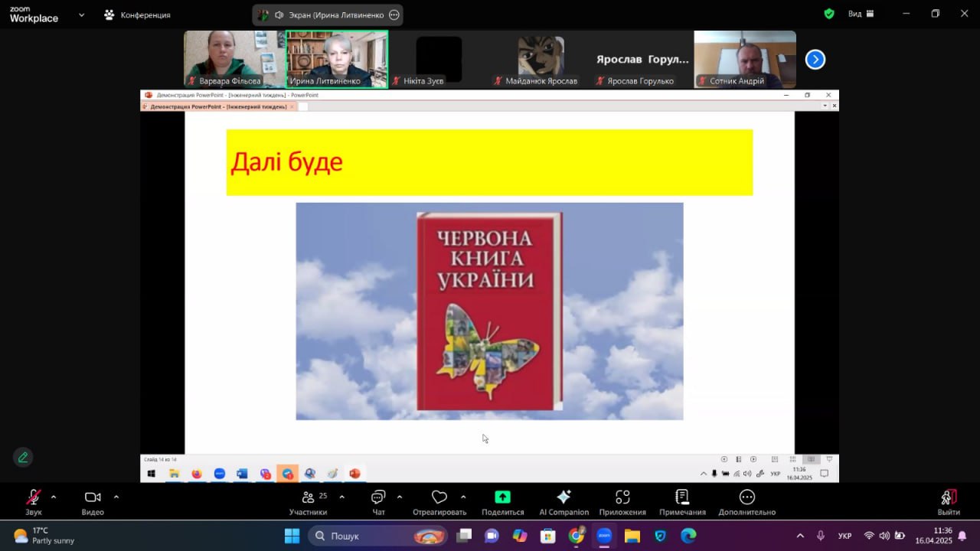Open the Чат chat panel
Screen dimensions: 980x551
(x=378, y=502)
